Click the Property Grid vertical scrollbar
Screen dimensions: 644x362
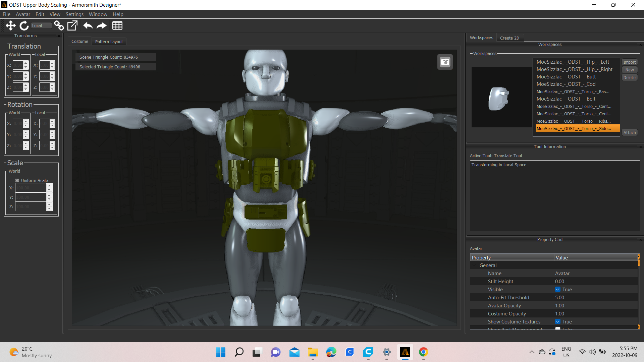click(639, 292)
